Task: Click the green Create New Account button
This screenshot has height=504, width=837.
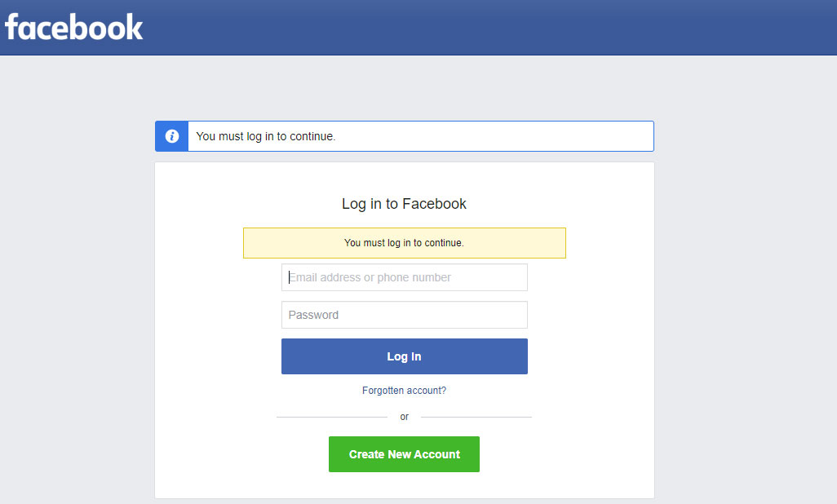Action: pos(404,454)
